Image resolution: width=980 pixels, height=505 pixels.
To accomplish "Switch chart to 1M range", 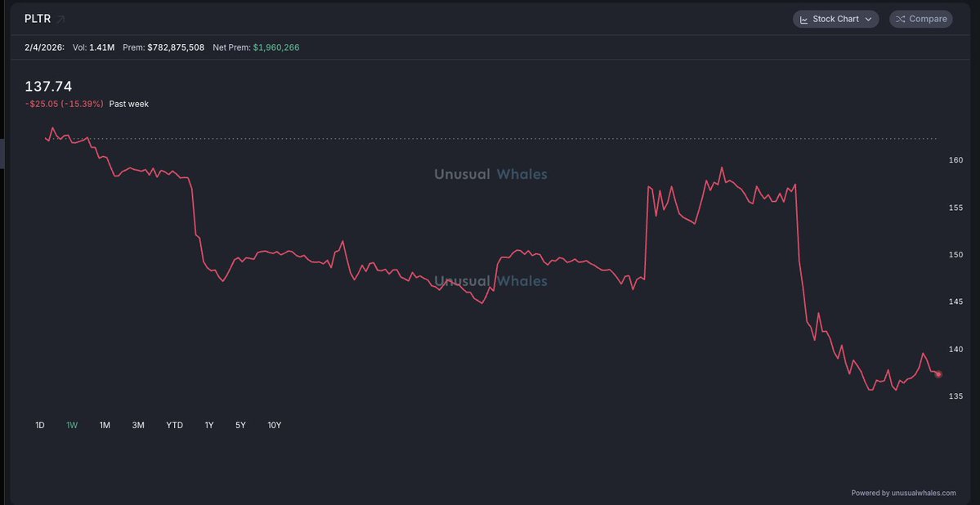I will (x=105, y=425).
